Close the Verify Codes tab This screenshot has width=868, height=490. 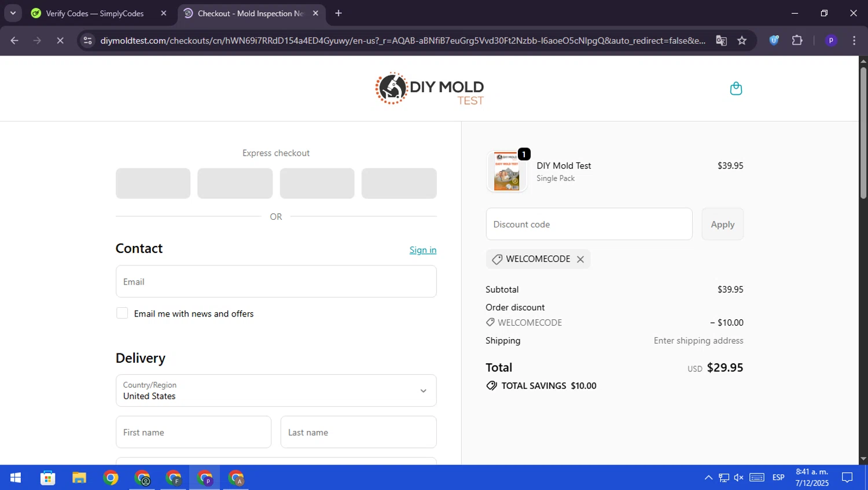[164, 13]
